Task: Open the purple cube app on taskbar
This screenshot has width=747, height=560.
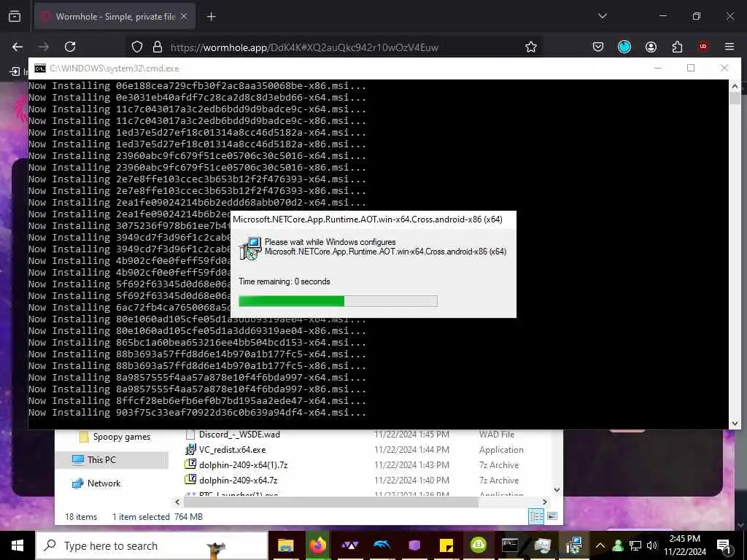Action: coord(414,545)
